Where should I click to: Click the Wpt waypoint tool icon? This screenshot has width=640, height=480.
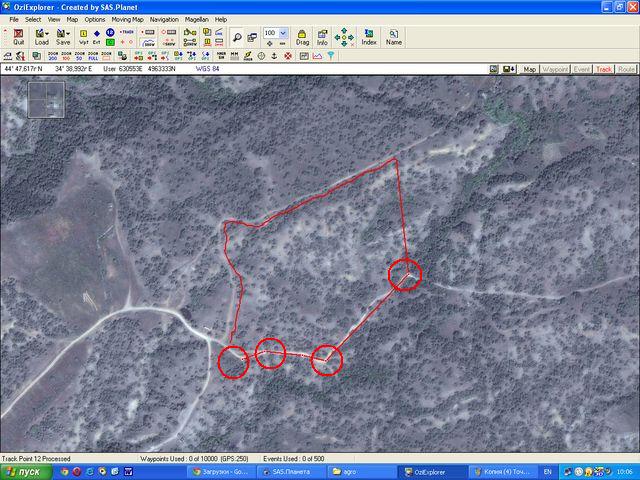83,37
